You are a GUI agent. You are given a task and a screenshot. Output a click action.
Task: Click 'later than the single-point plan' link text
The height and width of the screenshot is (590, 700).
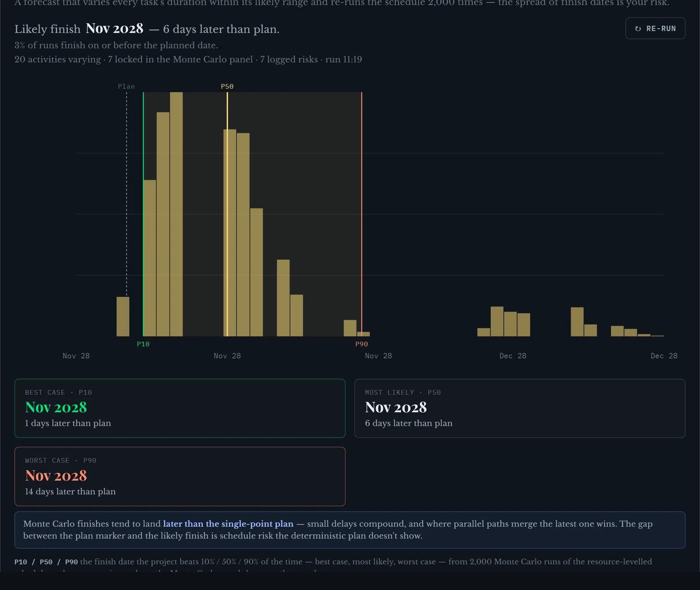[x=228, y=524]
